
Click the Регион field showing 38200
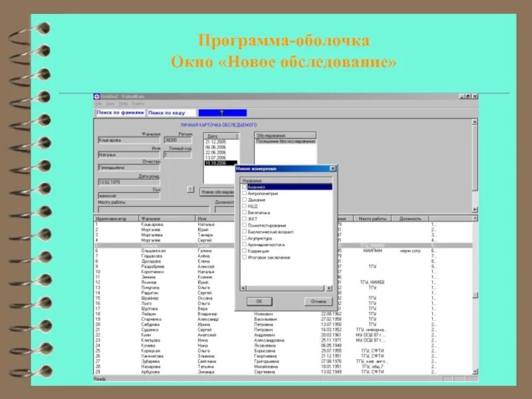coord(178,140)
